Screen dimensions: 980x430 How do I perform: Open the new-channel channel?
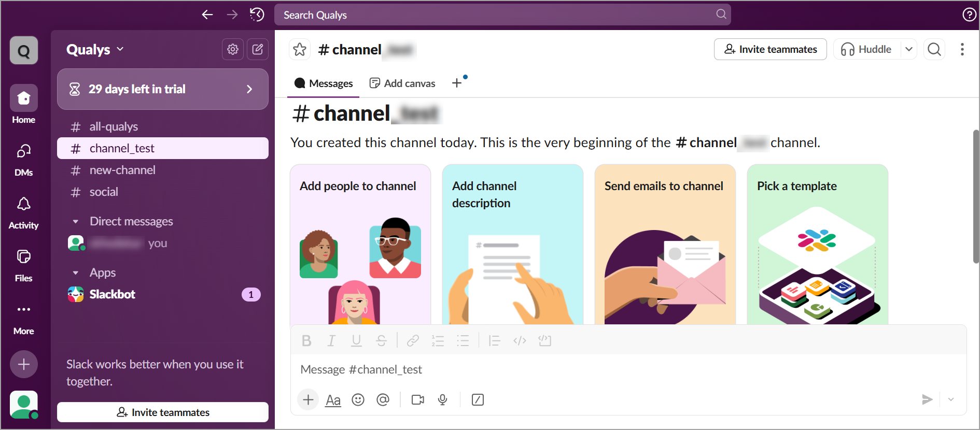163,170
